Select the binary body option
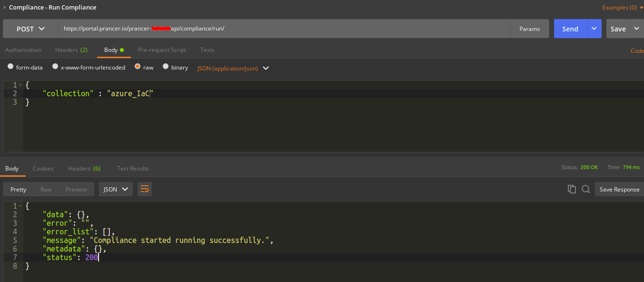Image resolution: width=644 pixels, height=282 pixels. click(x=166, y=67)
